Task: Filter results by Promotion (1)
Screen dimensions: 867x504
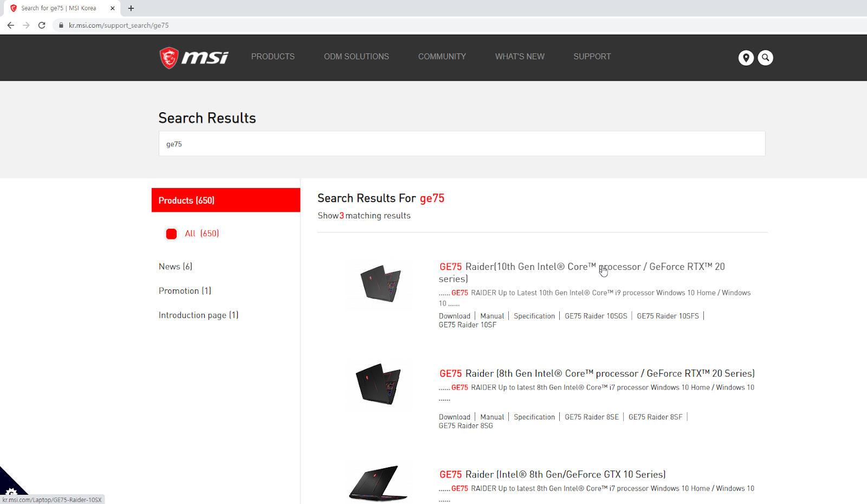Action: click(185, 291)
